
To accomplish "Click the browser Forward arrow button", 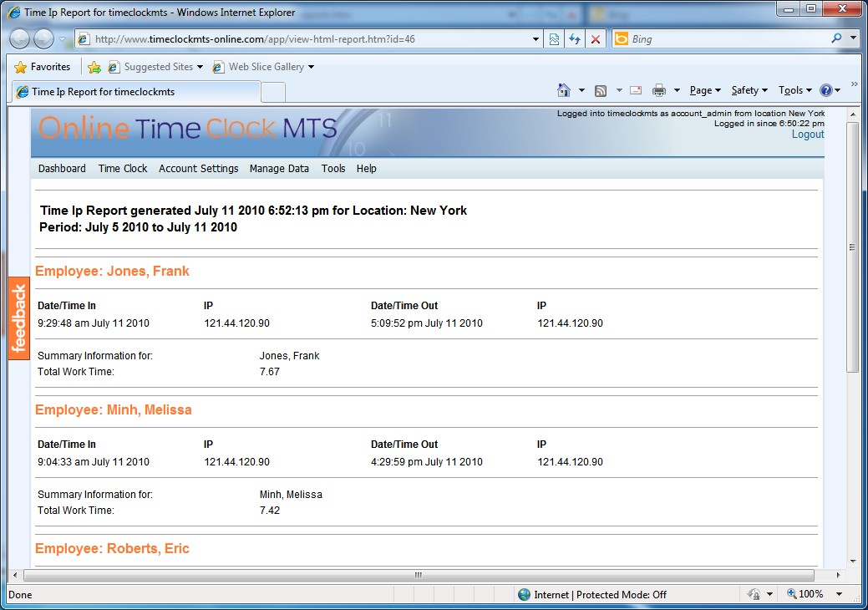I will pyautogui.click(x=43, y=38).
